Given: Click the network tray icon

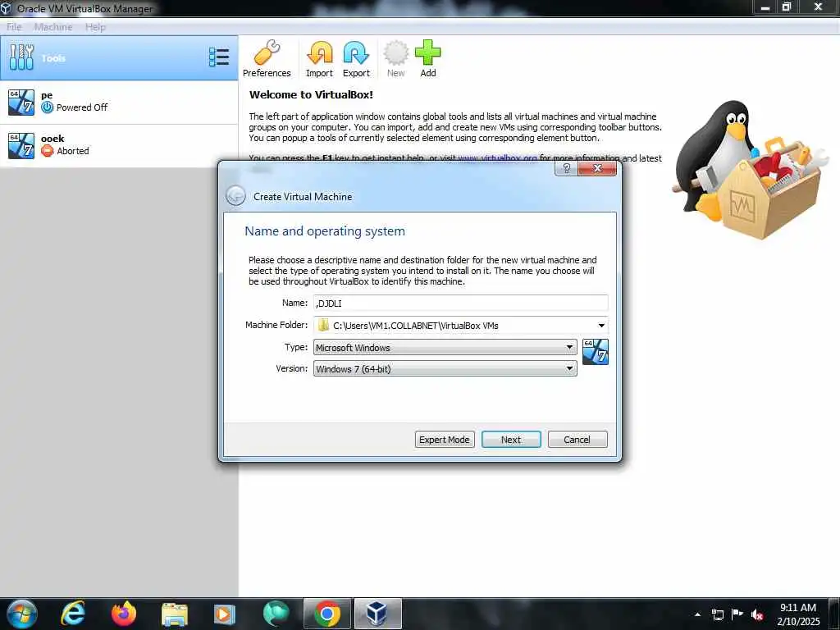Looking at the screenshot, I should pyautogui.click(x=717, y=614).
